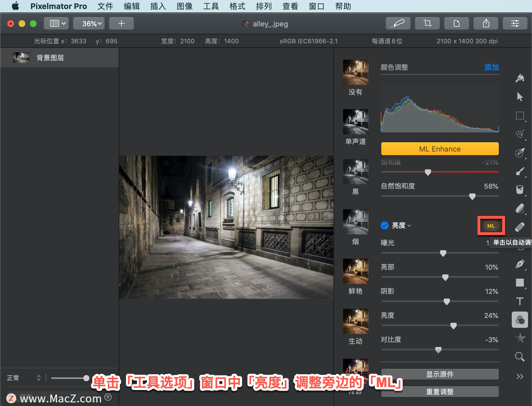The width and height of the screenshot is (532, 406).
Task: Open the 工具 menu
Action: (211, 6)
